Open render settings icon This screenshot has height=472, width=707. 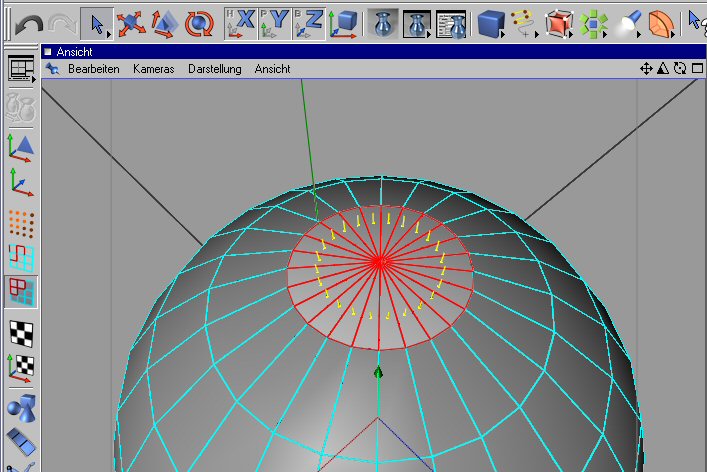point(451,22)
